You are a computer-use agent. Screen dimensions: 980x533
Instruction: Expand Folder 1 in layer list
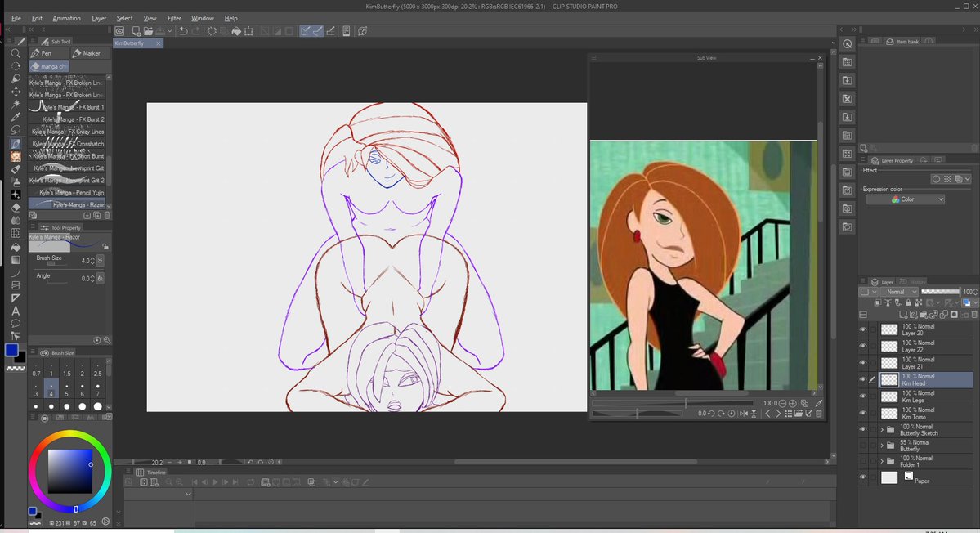click(883, 461)
